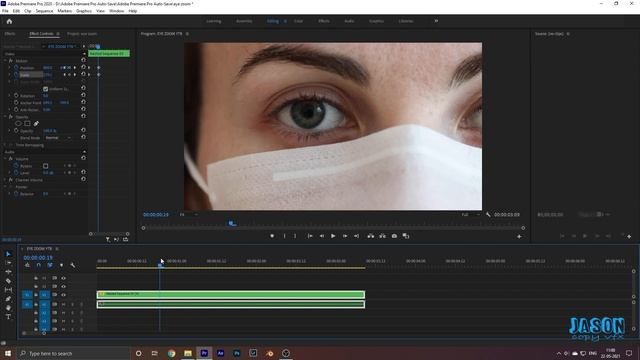Step back one frame
The width and height of the screenshot is (640, 360).
click(322, 236)
